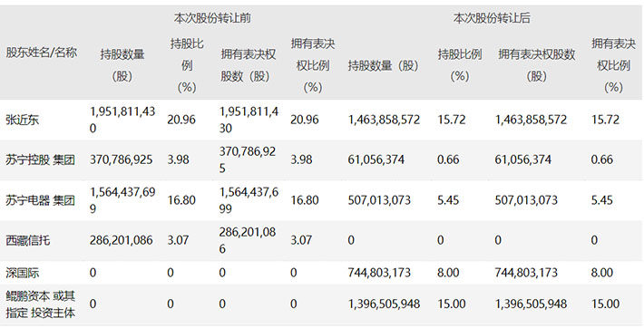Select the 5.45 持股比例 value for 苏宁电器
Image resolution: width=644 pixels, height=328 pixels.
(x=448, y=200)
